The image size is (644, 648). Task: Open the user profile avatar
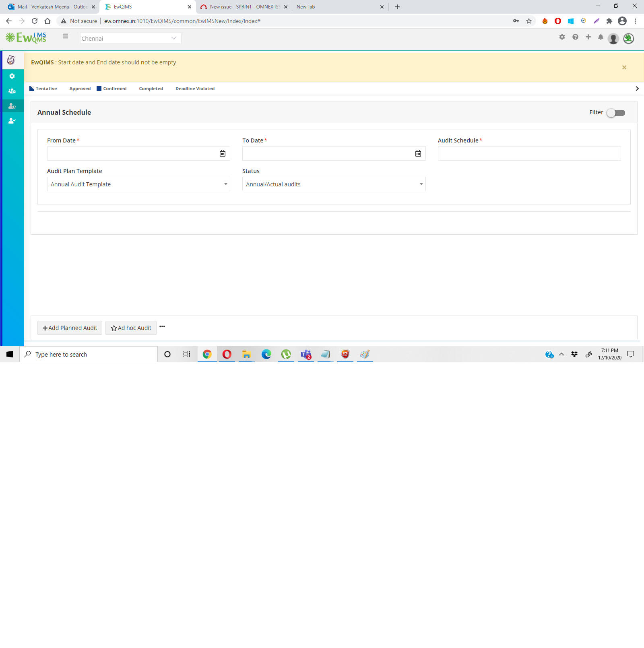coord(613,39)
